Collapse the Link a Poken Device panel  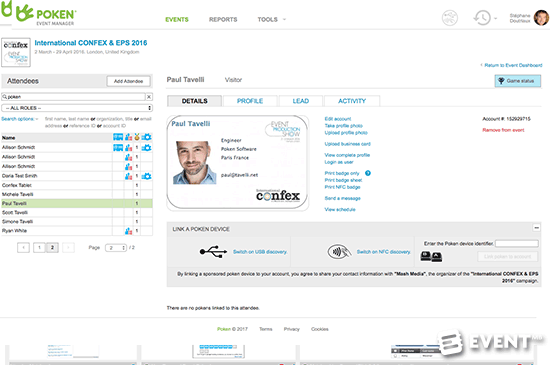point(536,228)
